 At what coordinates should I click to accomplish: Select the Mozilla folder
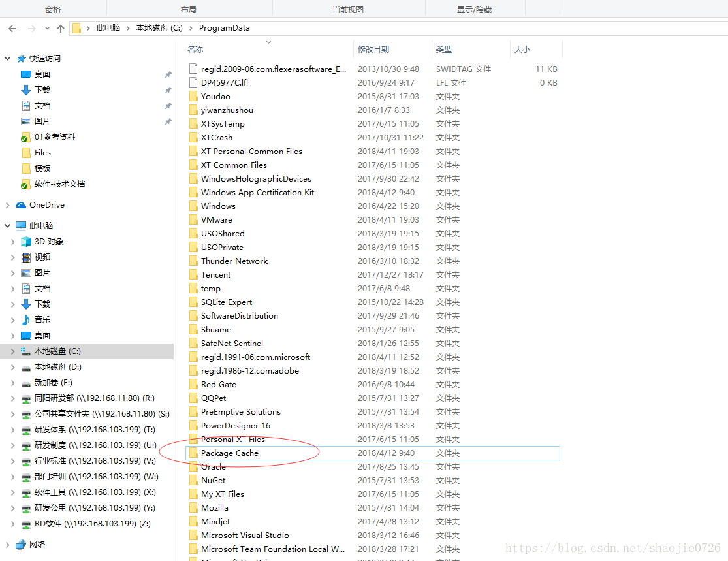point(372,507)
